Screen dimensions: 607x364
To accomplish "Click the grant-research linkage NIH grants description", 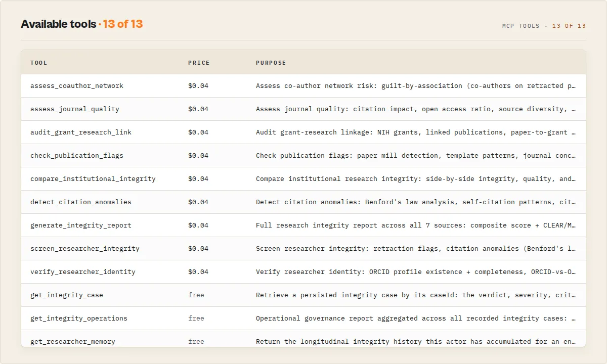I will click(416, 132).
